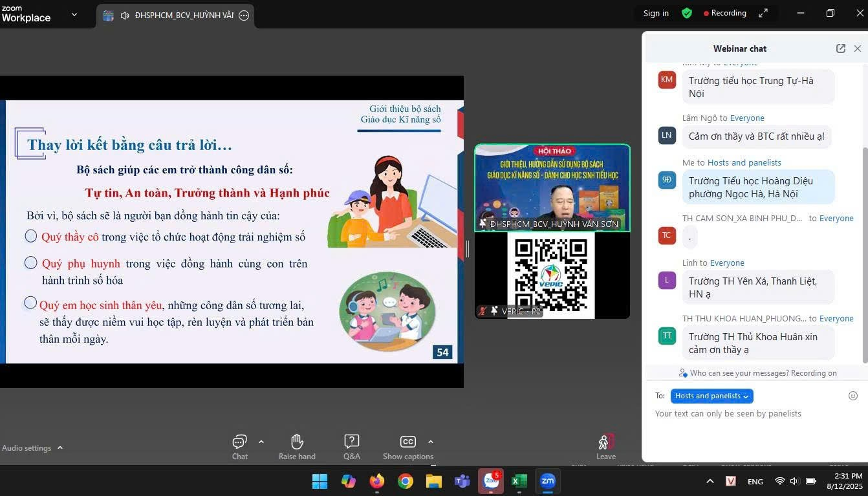The height and width of the screenshot is (496, 868).
Task: Expand the Chat options chevron
Action: coord(261,442)
